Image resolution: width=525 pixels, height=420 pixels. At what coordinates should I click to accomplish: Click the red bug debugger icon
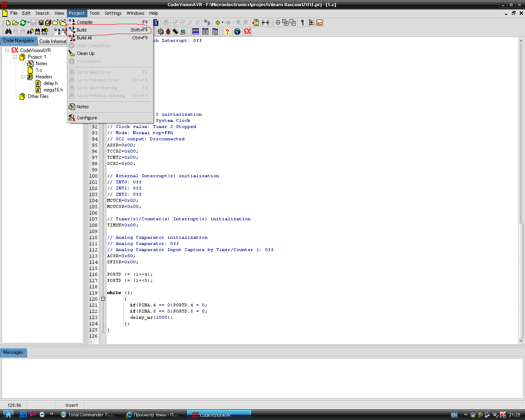(x=168, y=32)
